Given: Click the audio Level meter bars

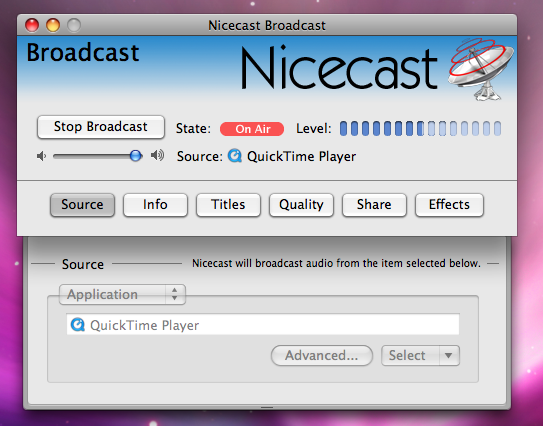Looking at the screenshot, I should tap(420, 128).
